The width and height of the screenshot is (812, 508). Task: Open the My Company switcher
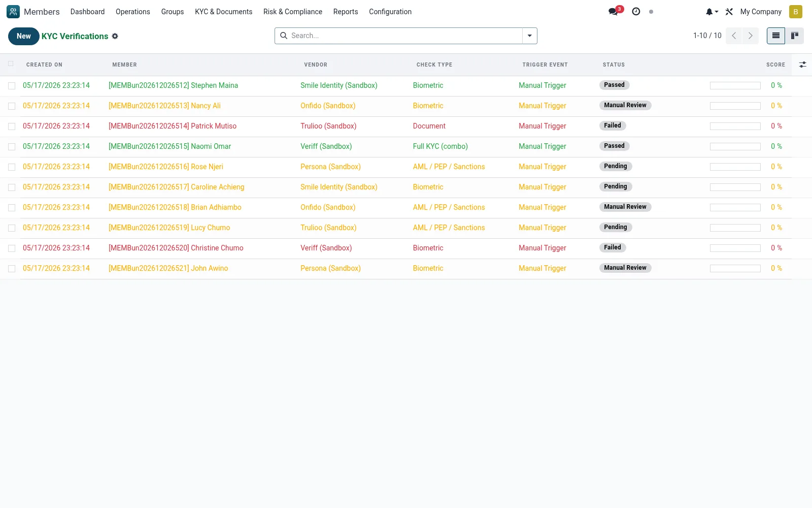coord(761,12)
